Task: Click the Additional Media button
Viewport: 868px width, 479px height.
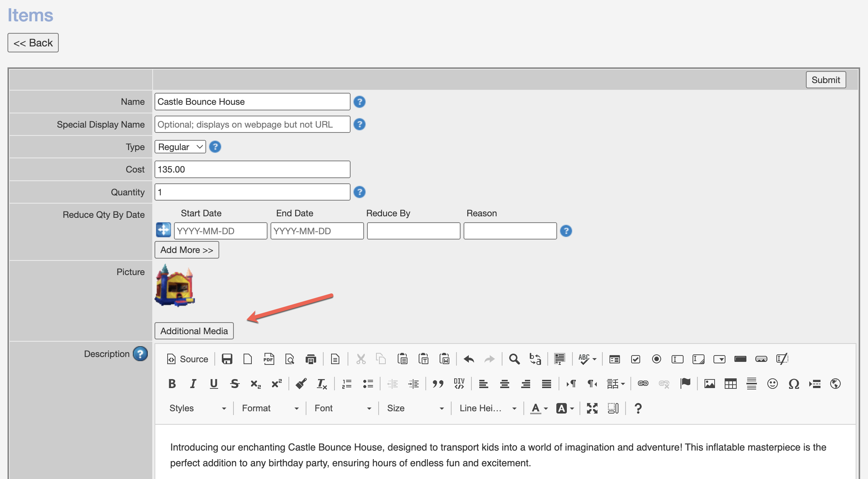Action: coord(194,331)
